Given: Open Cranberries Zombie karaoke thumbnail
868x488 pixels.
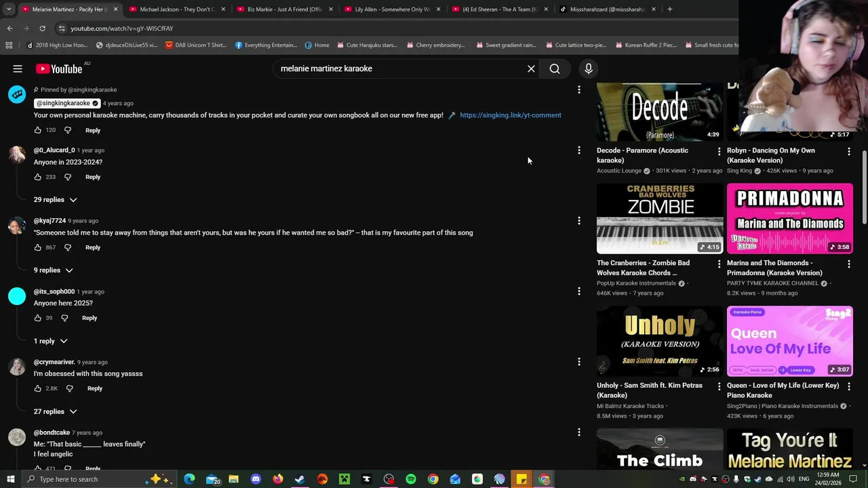Looking at the screenshot, I should point(660,218).
